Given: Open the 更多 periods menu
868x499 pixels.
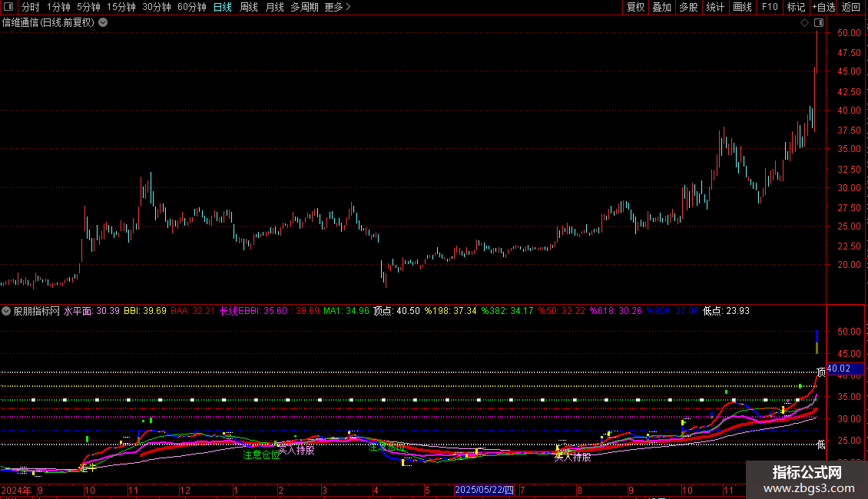Looking at the screenshot, I should [337, 7].
